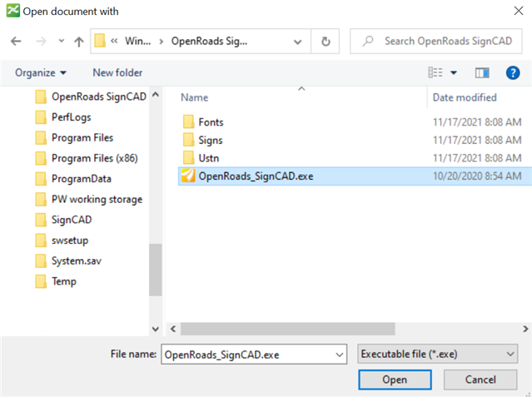The width and height of the screenshot is (532, 397).
Task: Click the forward navigation arrow
Action: point(41,42)
